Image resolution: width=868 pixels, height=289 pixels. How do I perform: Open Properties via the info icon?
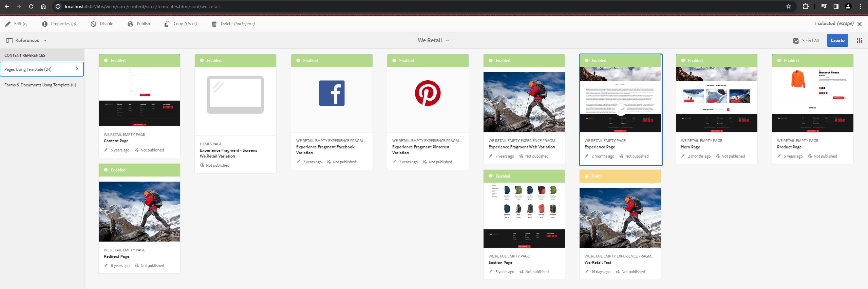(44, 24)
